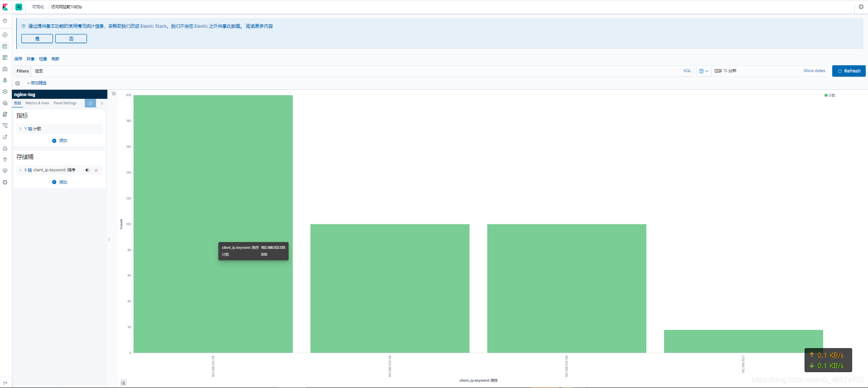Click the 过去 15 分钟 time range
The height and width of the screenshot is (388, 868).
point(725,71)
